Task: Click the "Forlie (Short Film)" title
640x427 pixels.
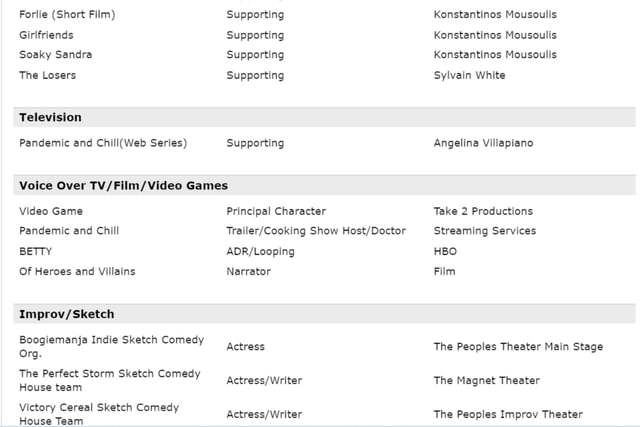Action: point(67,15)
